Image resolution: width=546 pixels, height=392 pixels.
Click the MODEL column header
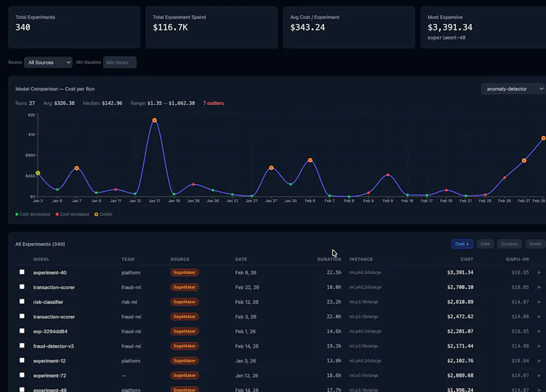[x=41, y=259]
